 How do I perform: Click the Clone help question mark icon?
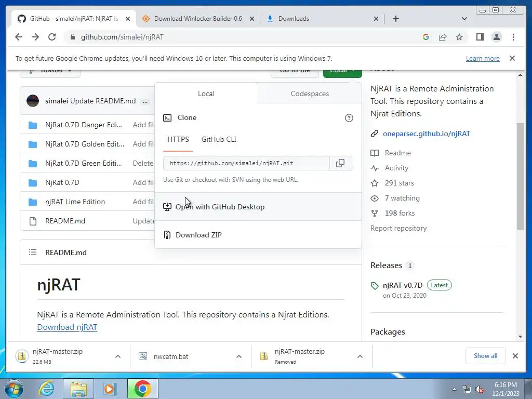349,118
